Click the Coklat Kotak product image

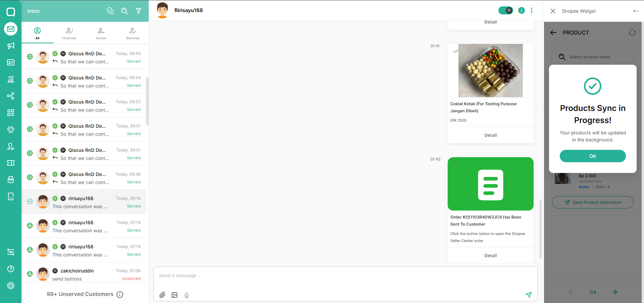pos(491,71)
